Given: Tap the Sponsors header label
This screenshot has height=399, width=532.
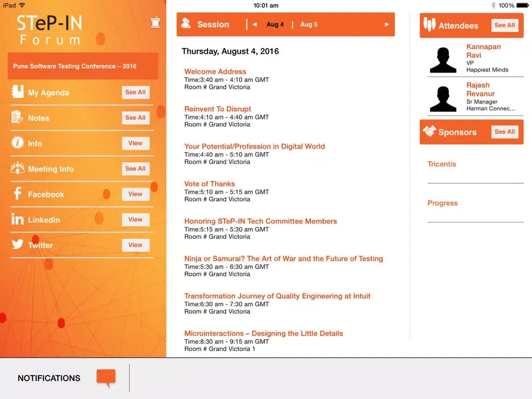Looking at the screenshot, I should (458, 132).
